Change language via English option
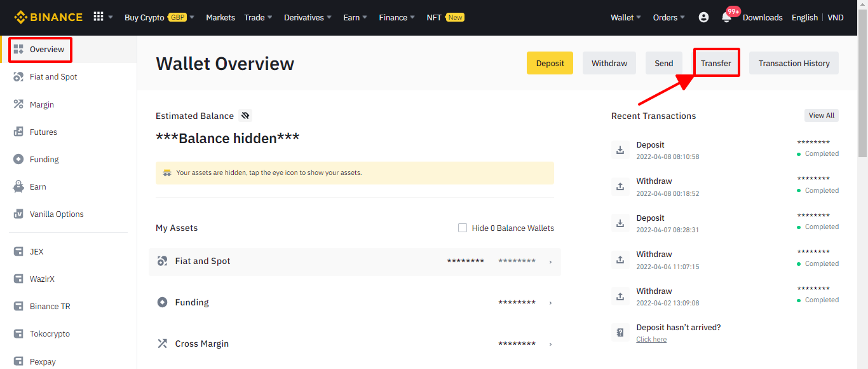This screenshot has height=369, width=868. 804,17
